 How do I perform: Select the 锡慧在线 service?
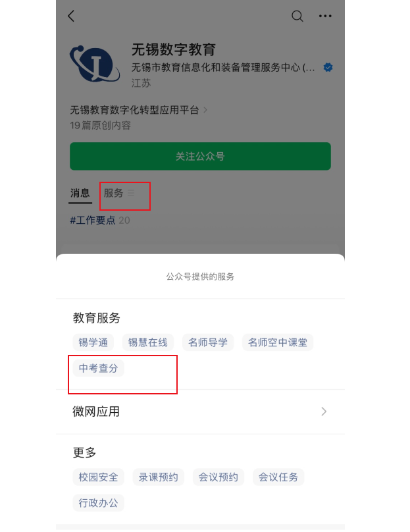click(148, 342)
